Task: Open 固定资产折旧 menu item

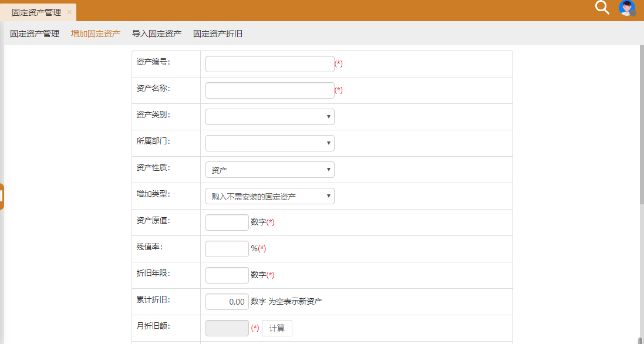Action: click(218, 33)
